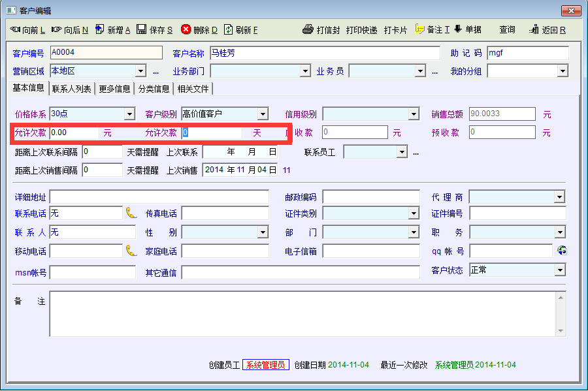
Task: Click the 详细地址 input field
Action: click(159, 197)
